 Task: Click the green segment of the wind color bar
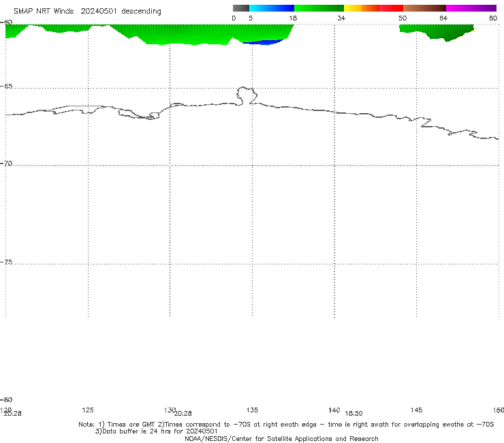319,8
